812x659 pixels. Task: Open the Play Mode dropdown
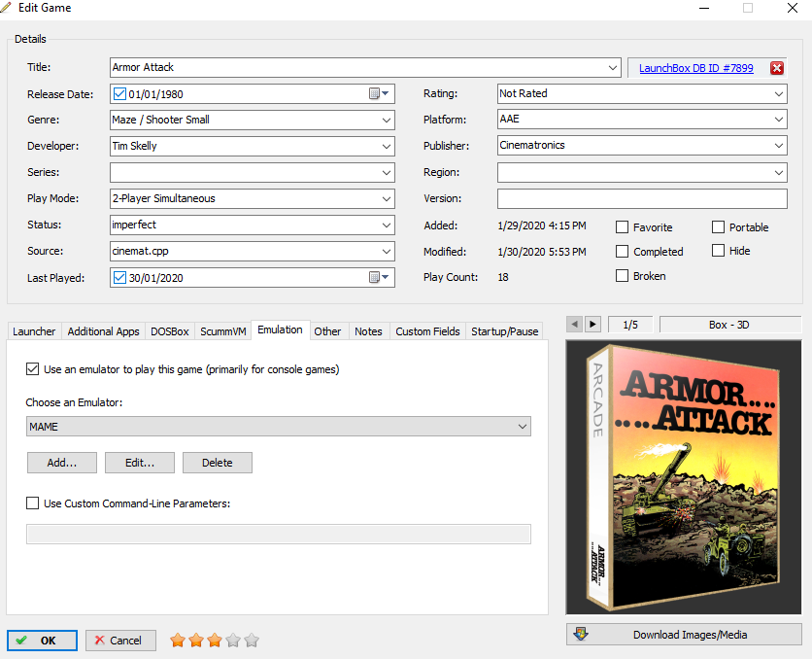click(x=387, y=199)
